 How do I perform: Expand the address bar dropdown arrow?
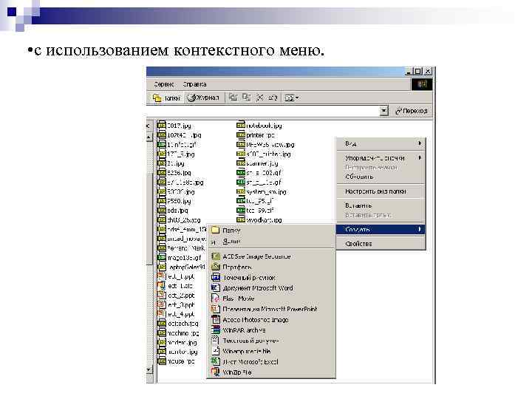383,111
